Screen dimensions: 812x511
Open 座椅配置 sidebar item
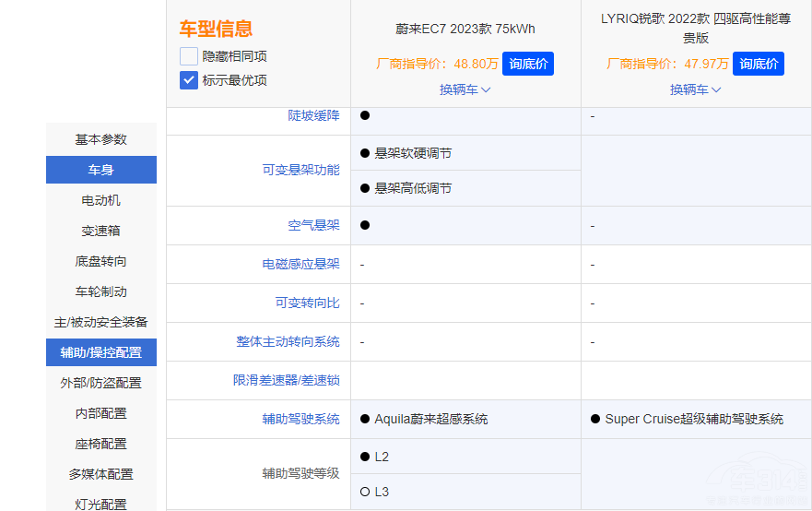click(x=101, y=444)
